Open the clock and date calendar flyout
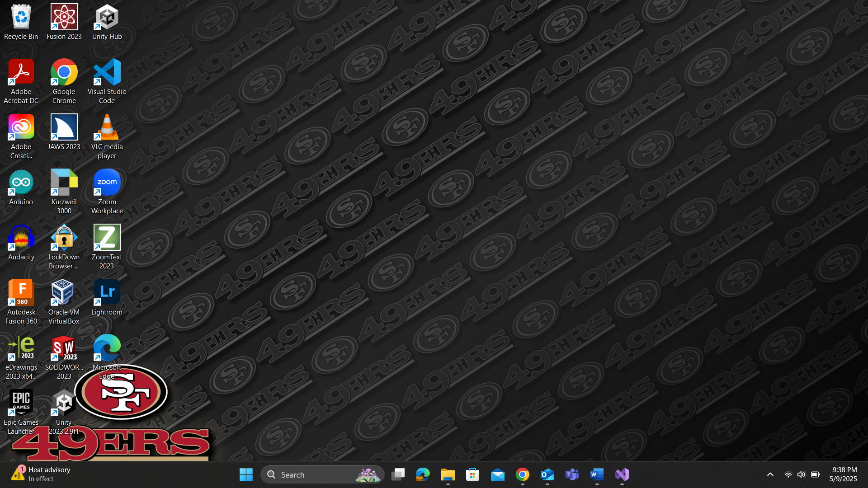 tap(844, 474)
